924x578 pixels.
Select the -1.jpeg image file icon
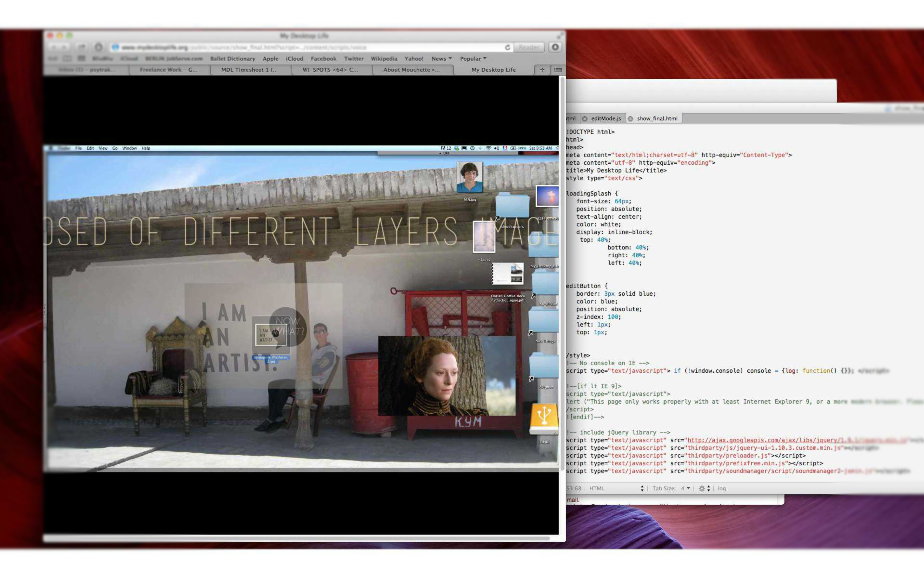pos(484,236)
